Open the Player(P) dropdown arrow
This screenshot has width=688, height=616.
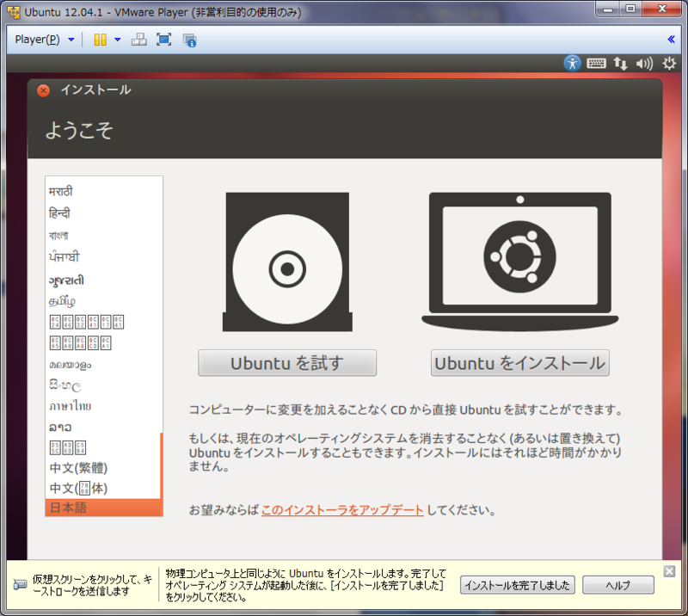tap(71, 40)
